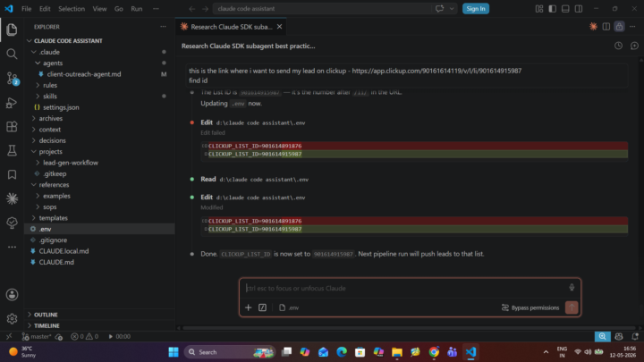The image size is (644, 362).
Task: Open the Edit menu
Action: tap(45, 9)
